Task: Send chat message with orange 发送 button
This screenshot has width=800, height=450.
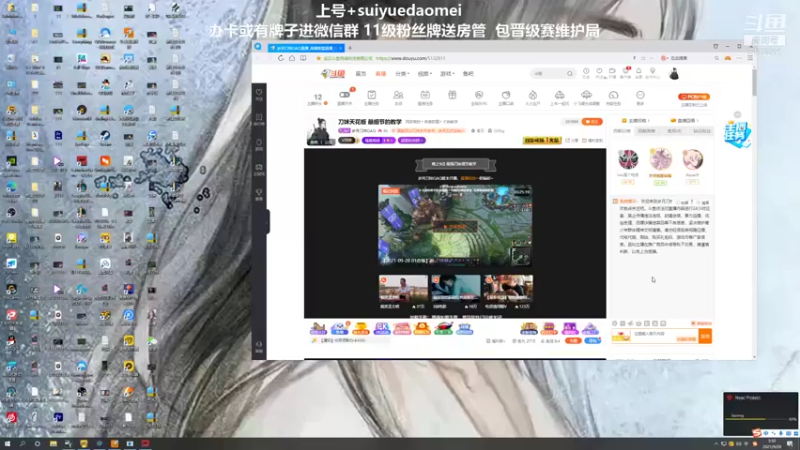Action: tap(706, 336)
